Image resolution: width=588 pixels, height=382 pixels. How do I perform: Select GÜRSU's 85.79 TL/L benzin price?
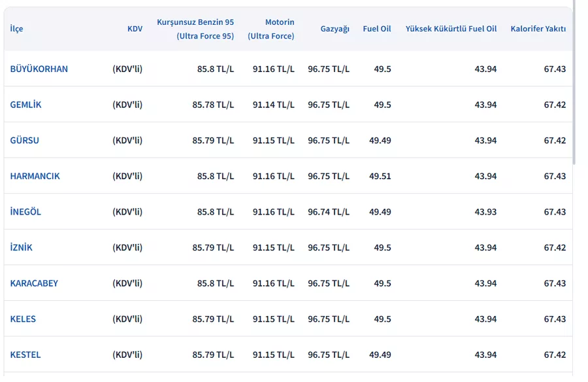213,141
